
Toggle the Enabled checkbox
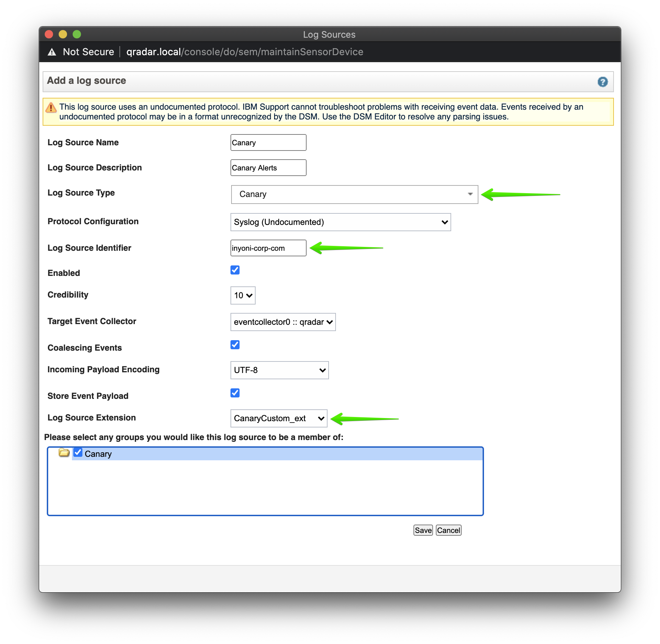coord(235,270)
